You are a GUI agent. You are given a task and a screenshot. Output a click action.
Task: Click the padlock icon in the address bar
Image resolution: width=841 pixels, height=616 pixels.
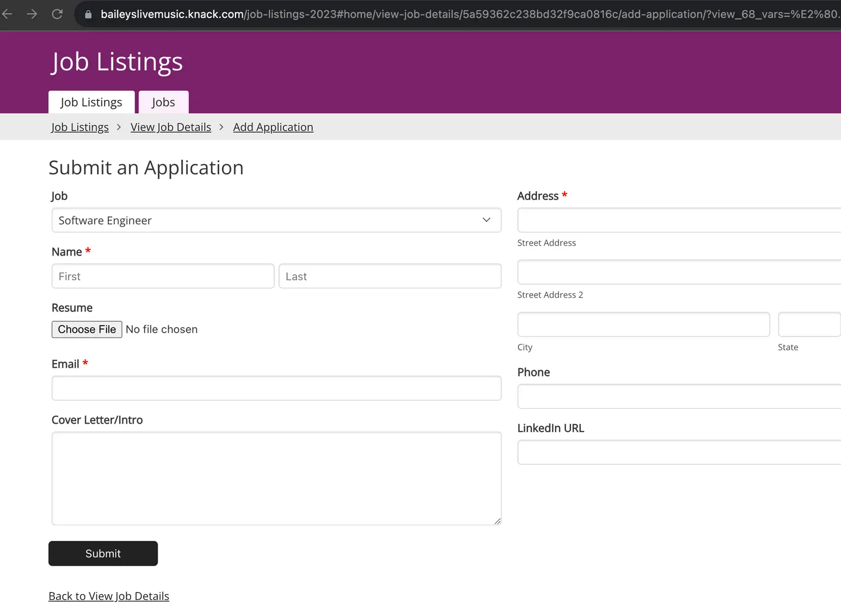coord(87,14)
